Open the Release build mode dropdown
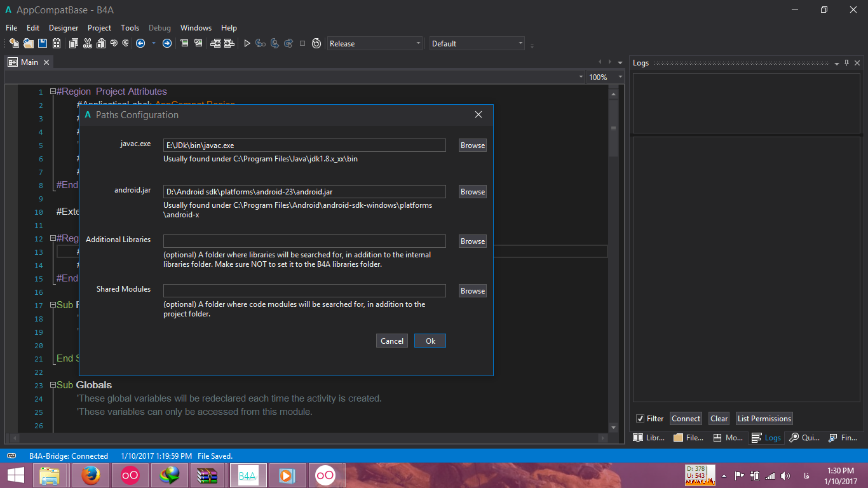The image size is (868, 488). (375, 43)
